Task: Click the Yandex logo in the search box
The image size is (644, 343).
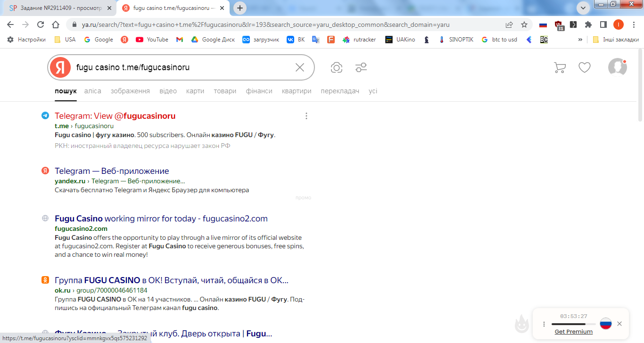Action: (x=60, y=67)
